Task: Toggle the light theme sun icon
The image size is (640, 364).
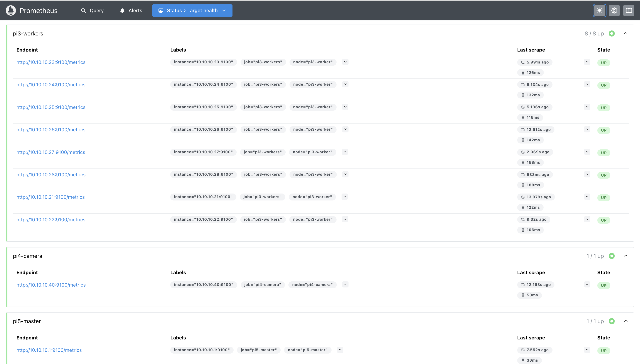Action: (x=600, y=10)
